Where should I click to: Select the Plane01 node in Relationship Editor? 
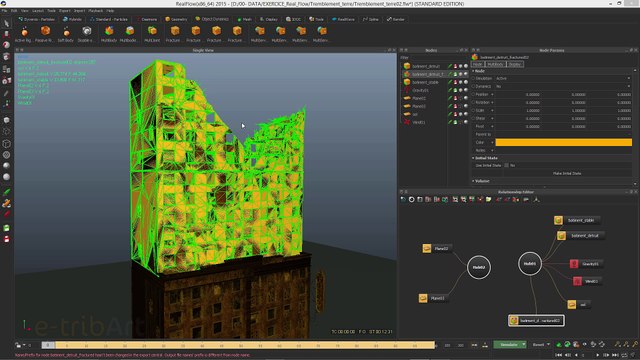(x=433, y=298)
